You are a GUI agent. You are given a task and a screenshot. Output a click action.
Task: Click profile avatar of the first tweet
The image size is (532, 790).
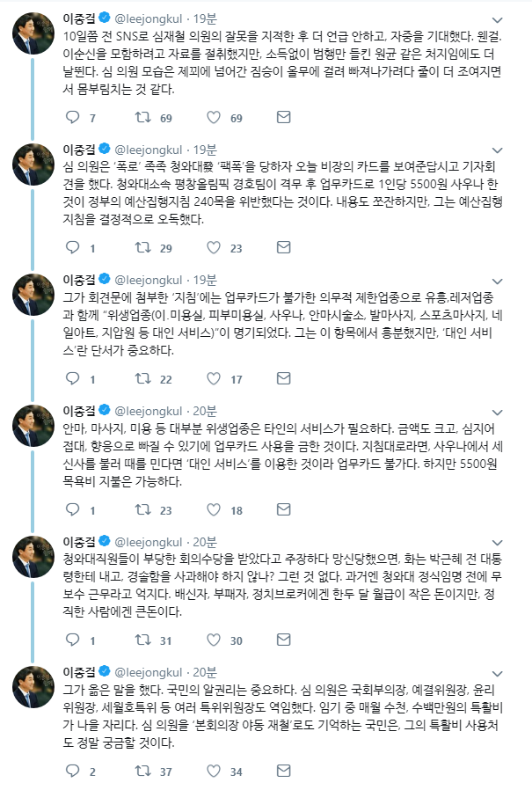36,35
